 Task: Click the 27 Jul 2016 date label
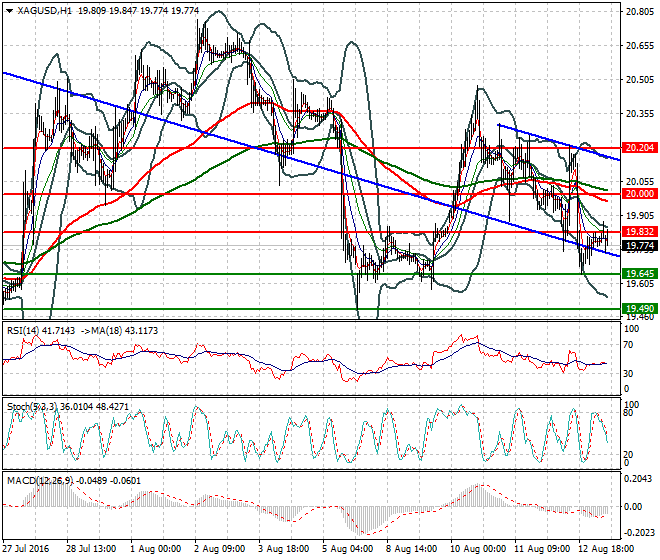tap(26, 549)
